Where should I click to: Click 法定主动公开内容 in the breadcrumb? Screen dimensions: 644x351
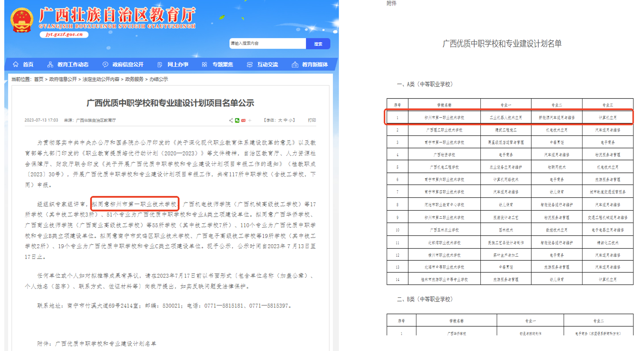[101, 79]
